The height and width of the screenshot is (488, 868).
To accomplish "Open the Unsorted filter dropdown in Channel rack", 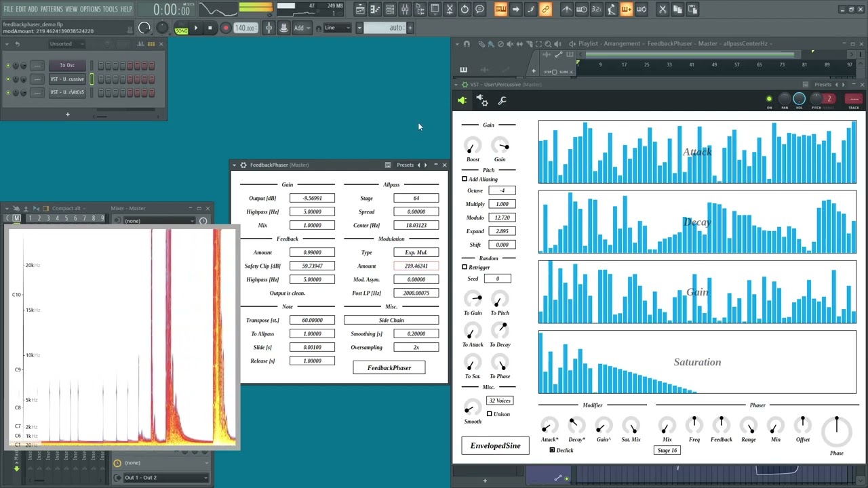I will pyautogui.click(x=67, y=44).
